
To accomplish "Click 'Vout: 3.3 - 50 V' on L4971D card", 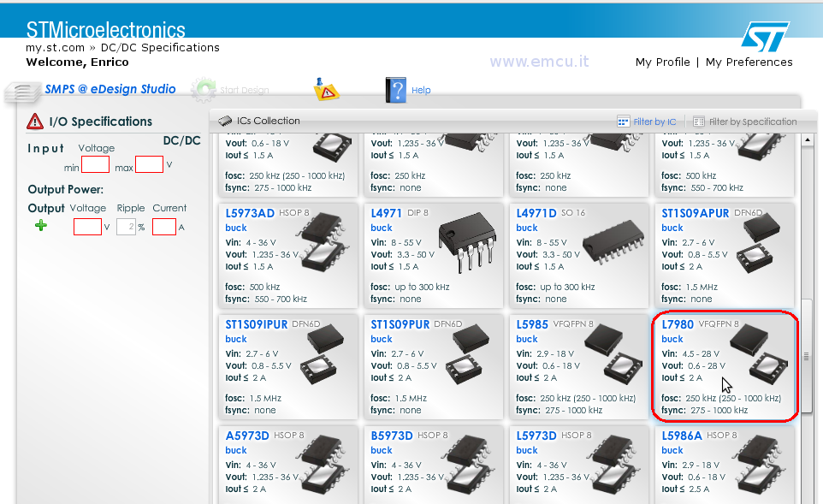I will coord(548,255).
